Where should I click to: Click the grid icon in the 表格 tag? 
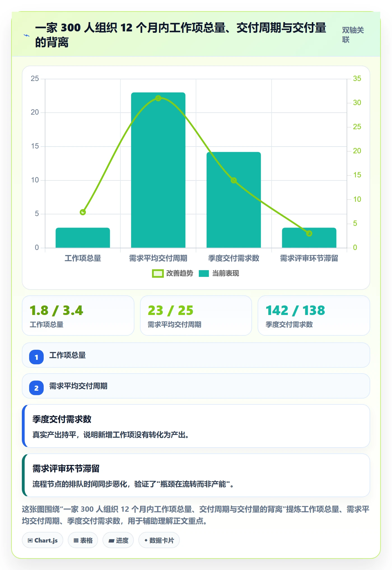76,541
